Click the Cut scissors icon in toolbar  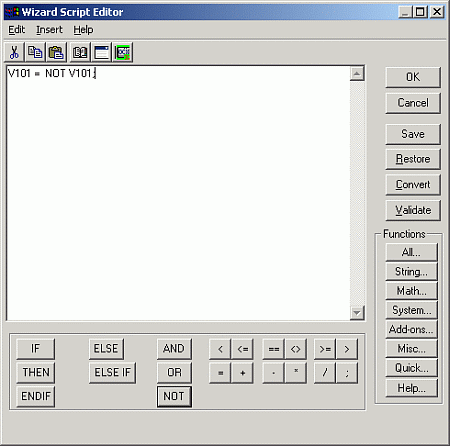pos(14,52)
